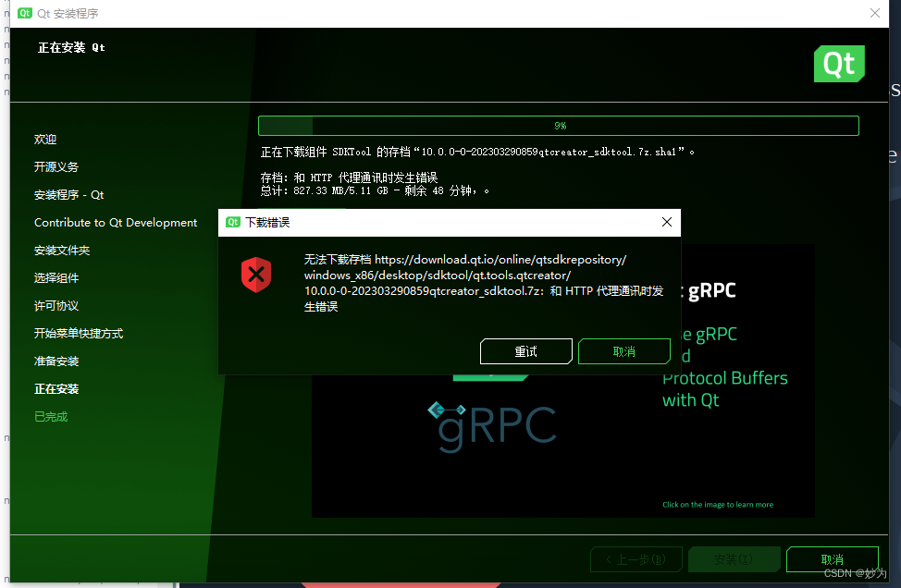Screen dimensions: 901x588
Task: Click the gRPC logo image in banner
Action: (x=492, y=426)
